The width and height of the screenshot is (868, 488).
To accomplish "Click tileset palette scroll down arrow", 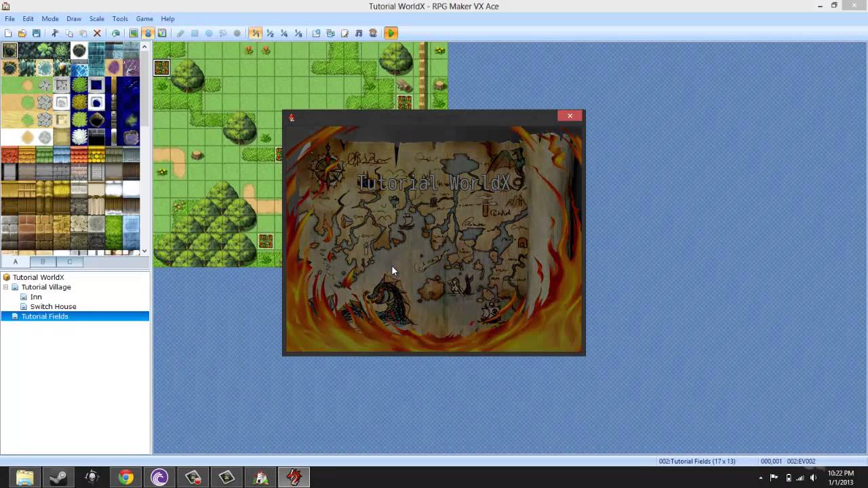I will click(x=144, y=251).
